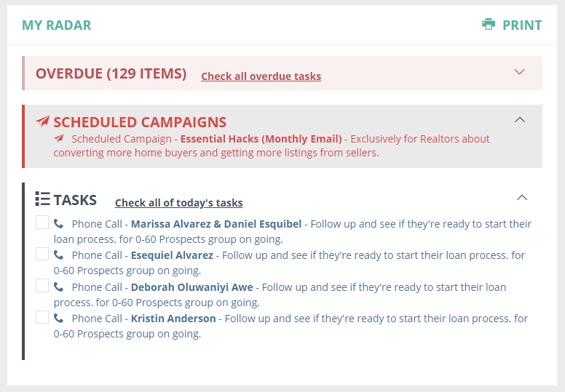565x392 pixels.
Task: Expand the Overdue items section chevron
Action: click(519, 72)
